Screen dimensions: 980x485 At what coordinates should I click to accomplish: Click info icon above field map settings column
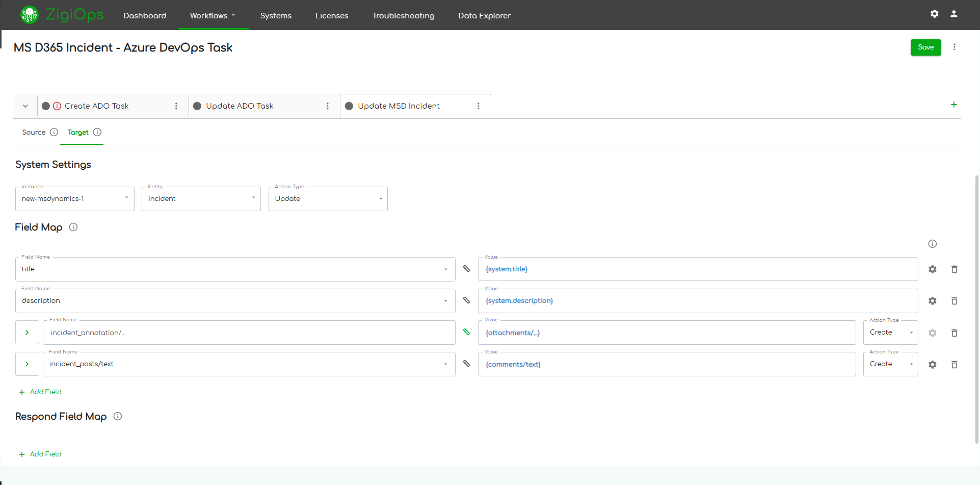coord(933,244)
